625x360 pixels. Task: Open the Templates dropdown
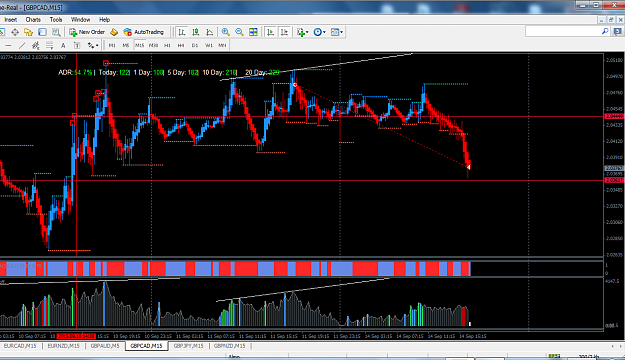pyautogui.click(x=337, y=32)
